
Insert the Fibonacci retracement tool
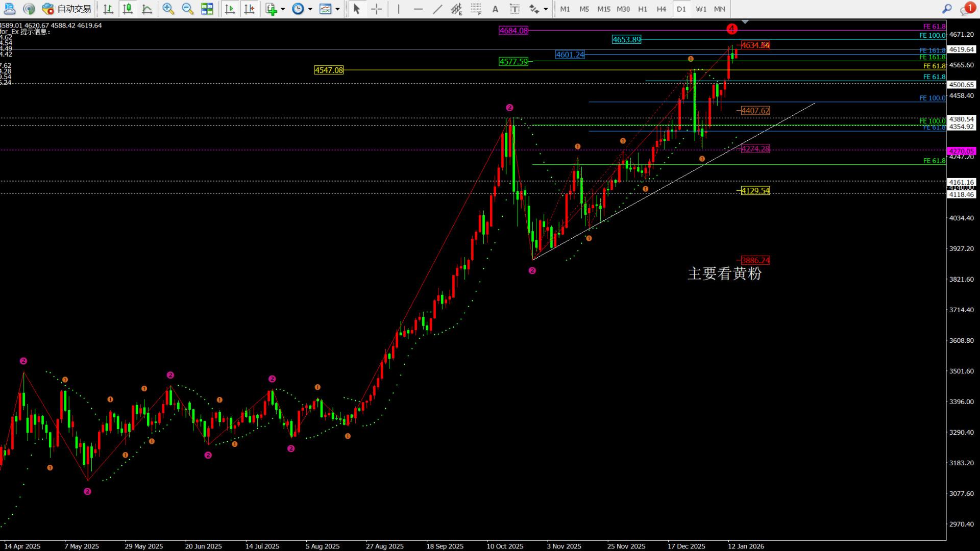pyautogui.click(x=456, y=9)
